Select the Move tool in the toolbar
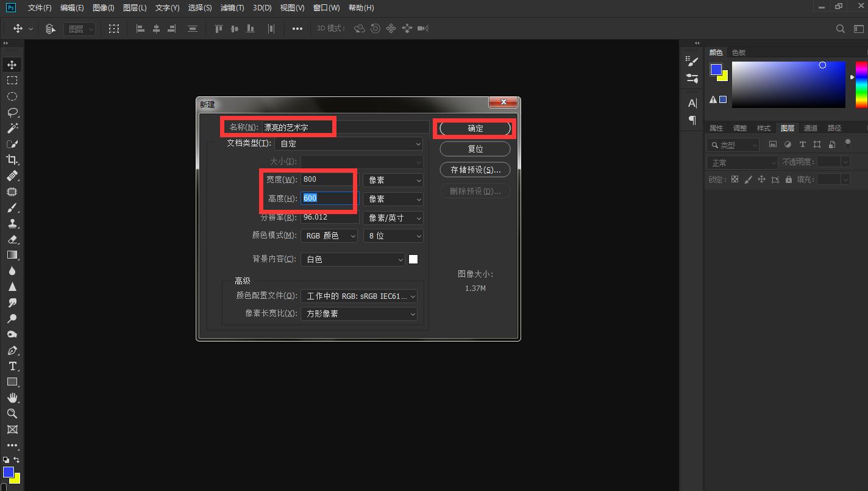 pyautogui.click(x=12, y=65)
